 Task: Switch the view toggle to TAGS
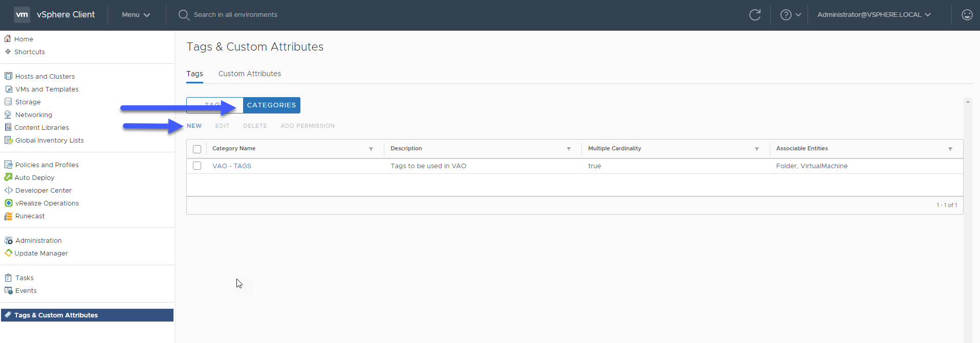coord(215,105)
